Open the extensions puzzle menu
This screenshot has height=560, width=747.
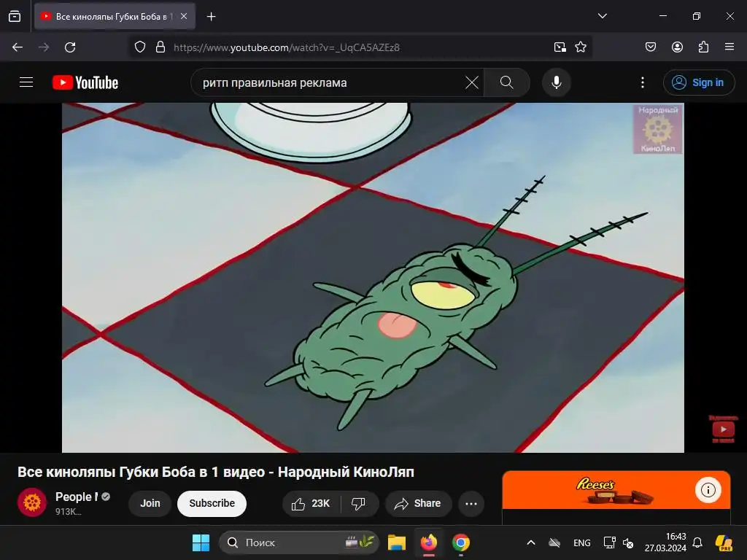[703, 47]
